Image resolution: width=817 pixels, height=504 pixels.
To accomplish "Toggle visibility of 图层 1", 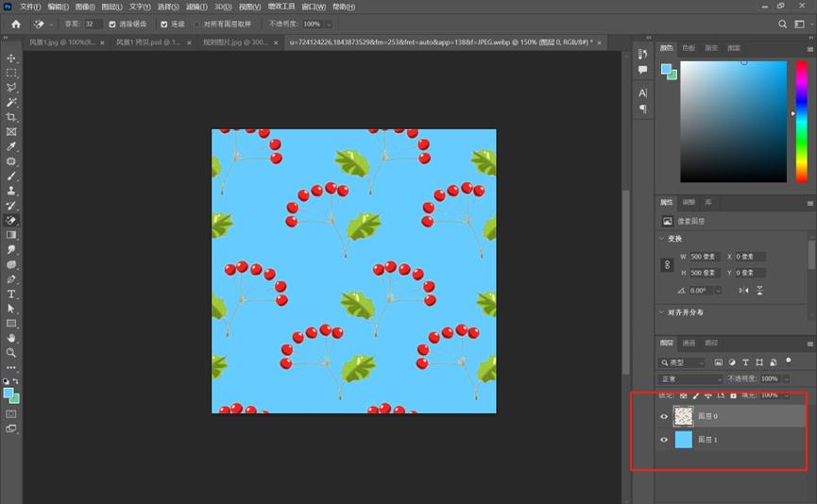I will [664, 440].
